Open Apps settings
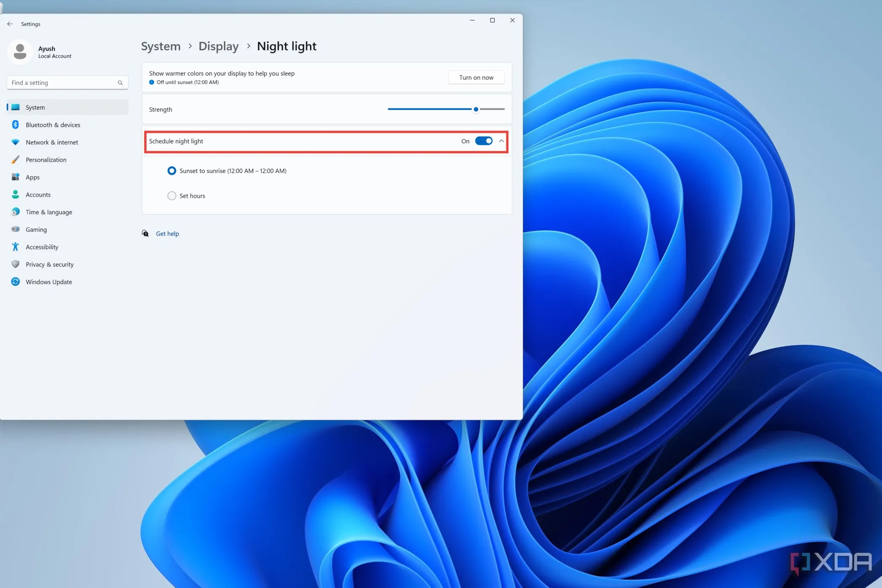Screen dimensions: 882x588 33,177
